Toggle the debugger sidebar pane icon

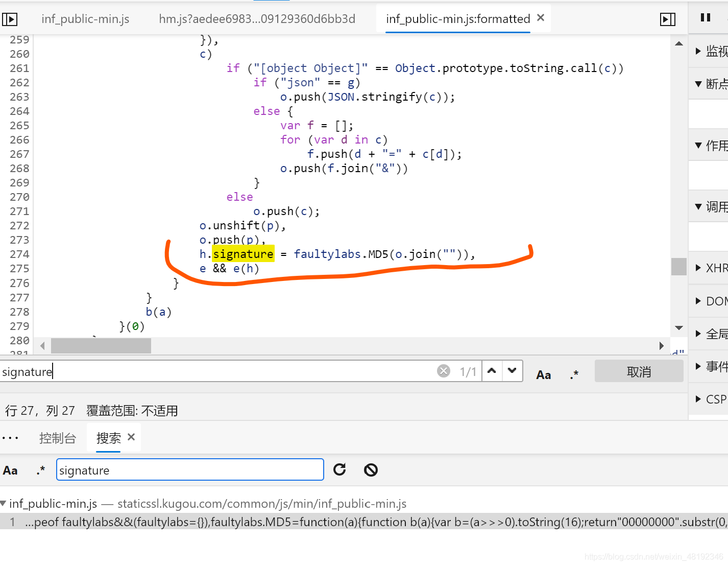tap(667, 19)
